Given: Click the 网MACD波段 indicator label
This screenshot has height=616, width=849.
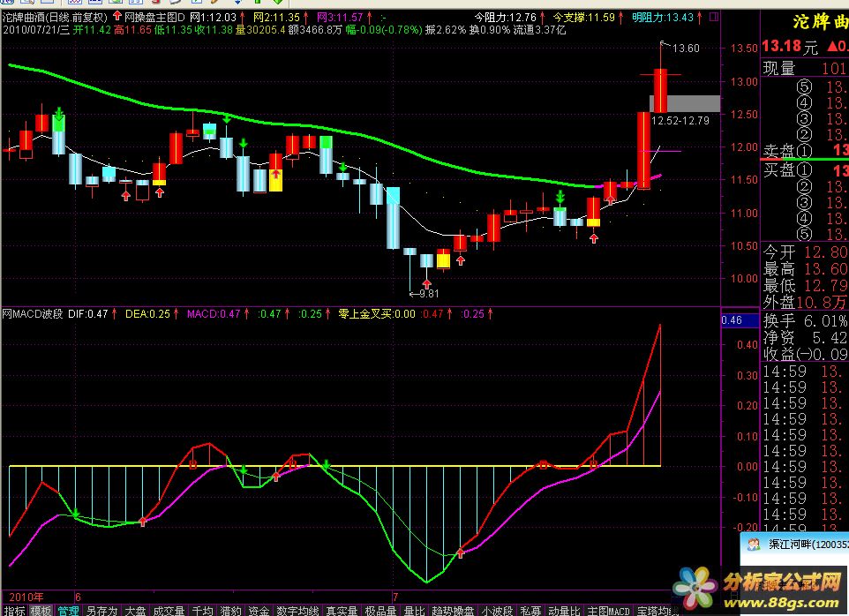Looking at the screenshot, I should [33, 314].
